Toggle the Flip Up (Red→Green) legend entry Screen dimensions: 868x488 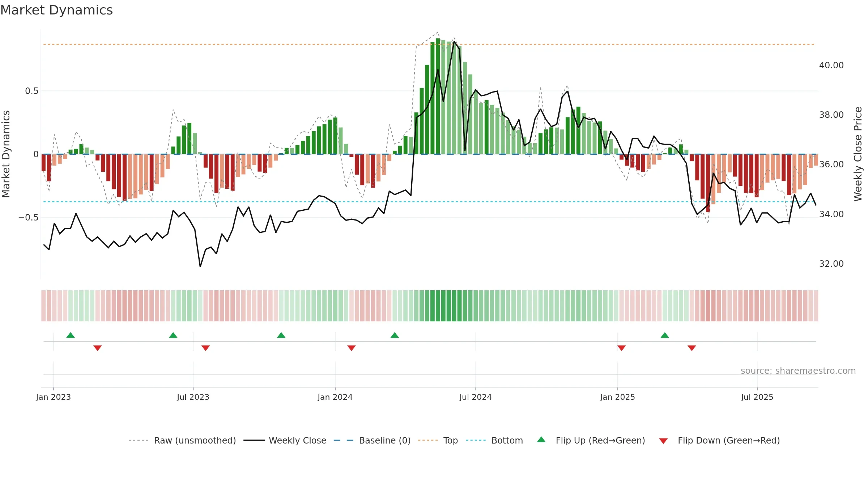(591, 440)
